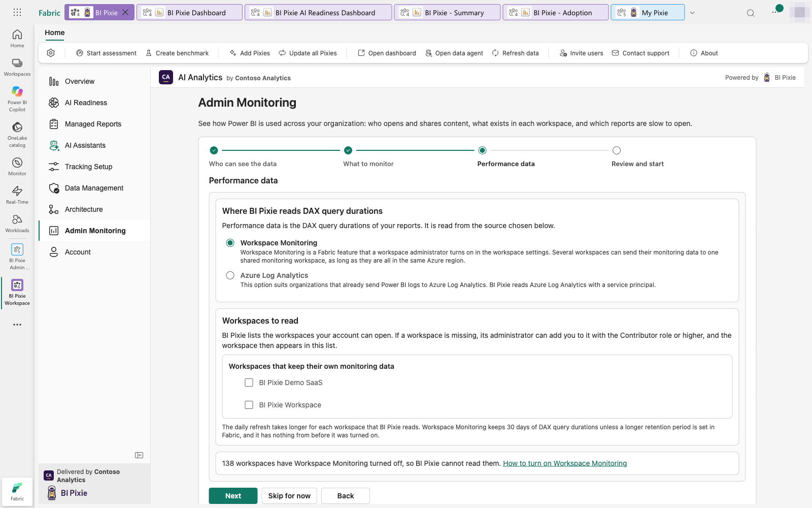Click Open data agent
This screenshot has width=812, height=508.
tap(454, 53)
